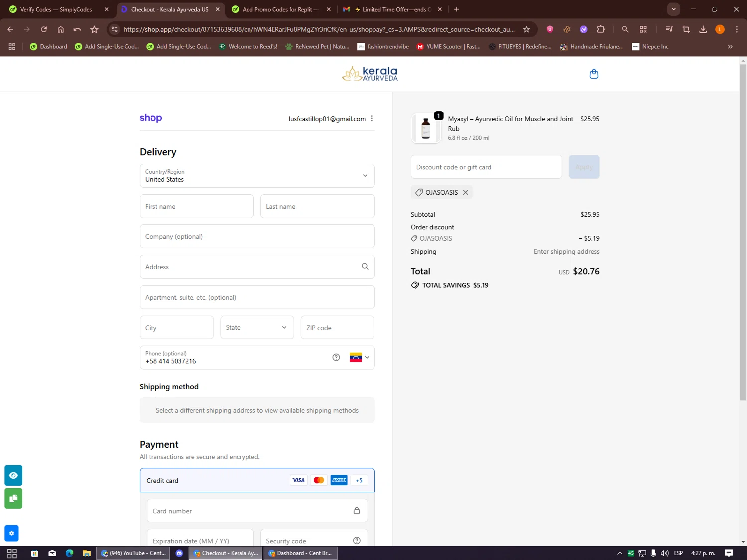747x560 pixels.
Task: Open the shopping bag cart icon
Action: (594, 74)
